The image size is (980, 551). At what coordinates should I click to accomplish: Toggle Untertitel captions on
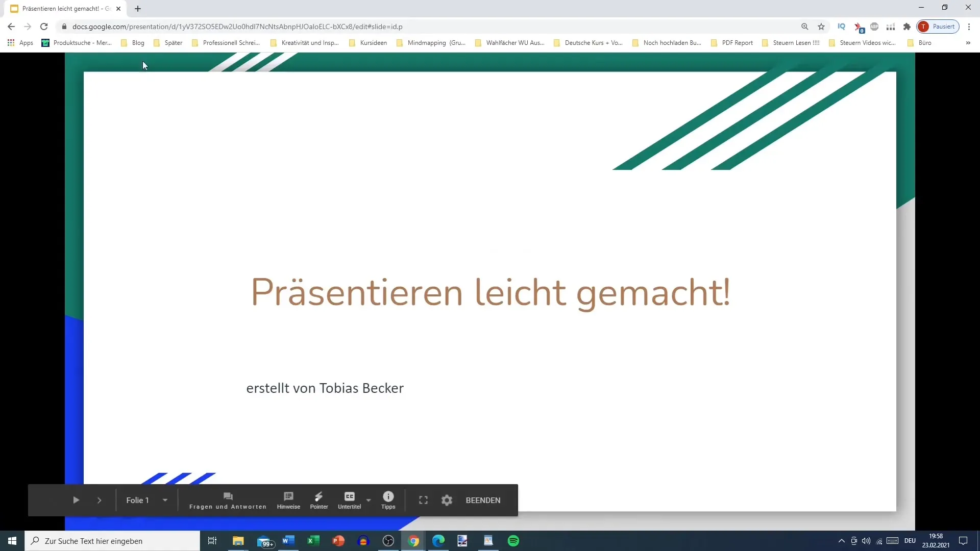click(350, 500)
